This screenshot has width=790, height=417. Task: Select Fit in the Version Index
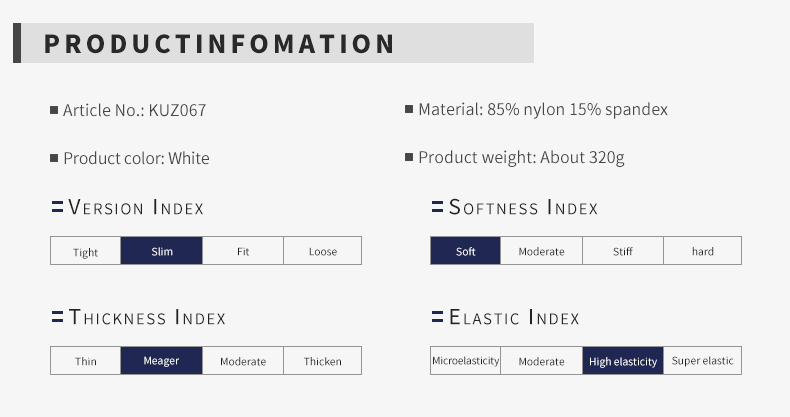(x=243, y=251)
